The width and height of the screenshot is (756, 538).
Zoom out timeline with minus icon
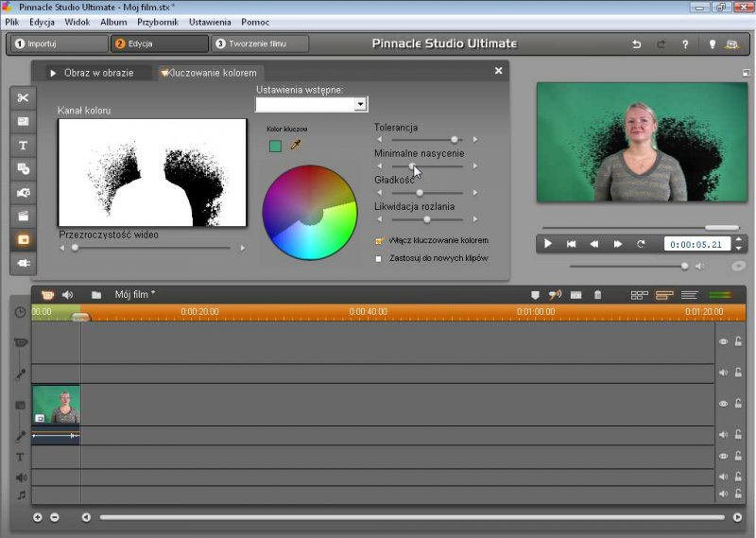55,517
